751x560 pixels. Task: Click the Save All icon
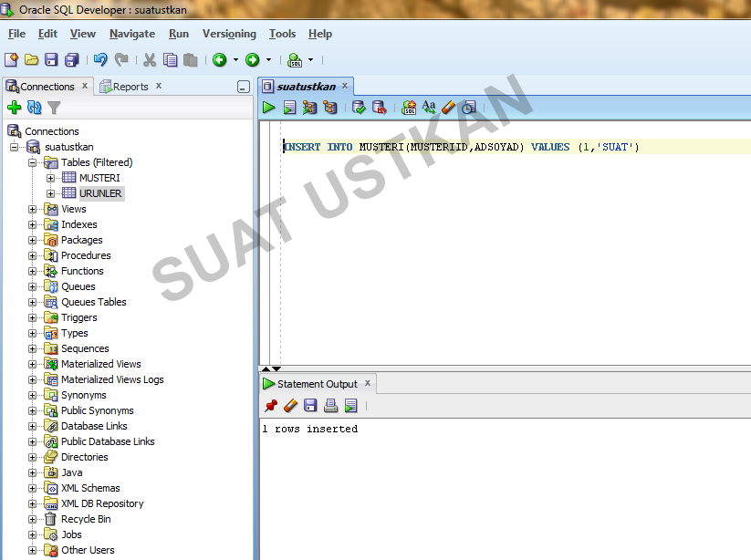[x=72, y=60]
